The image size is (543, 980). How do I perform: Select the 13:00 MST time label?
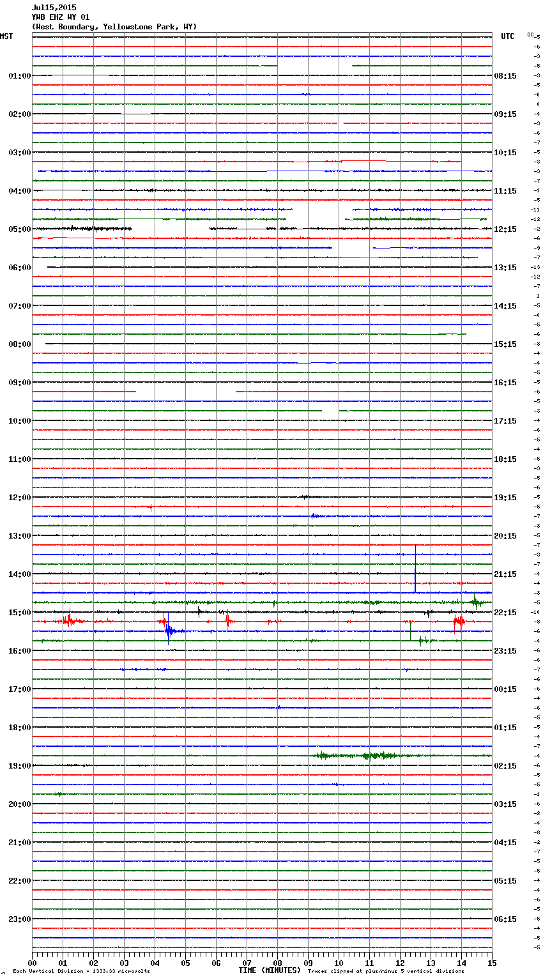(20, 536)
